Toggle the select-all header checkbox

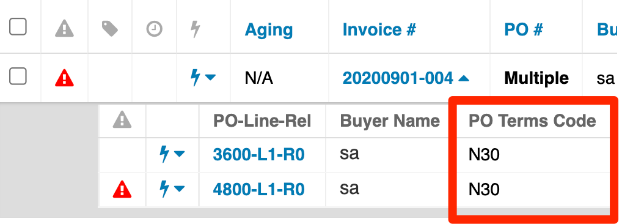[18, 27]
